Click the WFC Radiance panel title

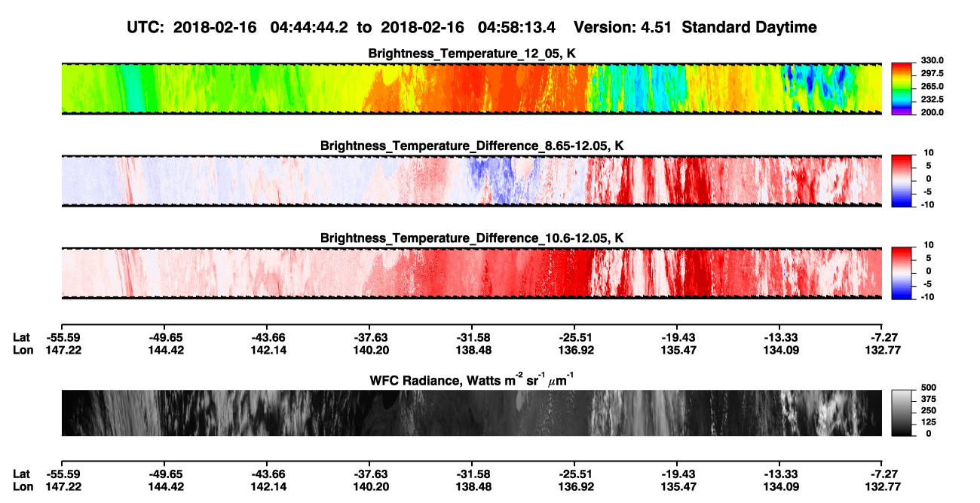tap(471, 381)
